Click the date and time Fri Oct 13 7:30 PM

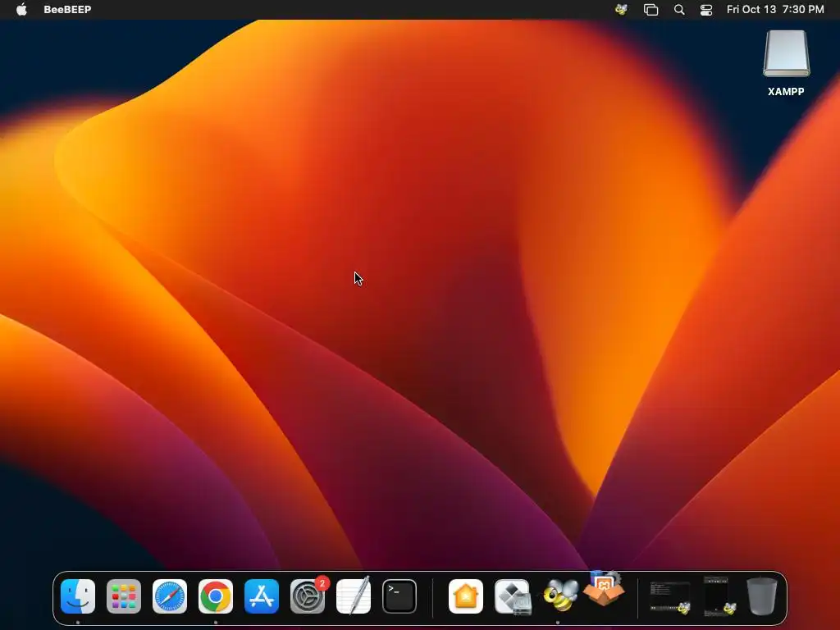click(x=775, y=9)
